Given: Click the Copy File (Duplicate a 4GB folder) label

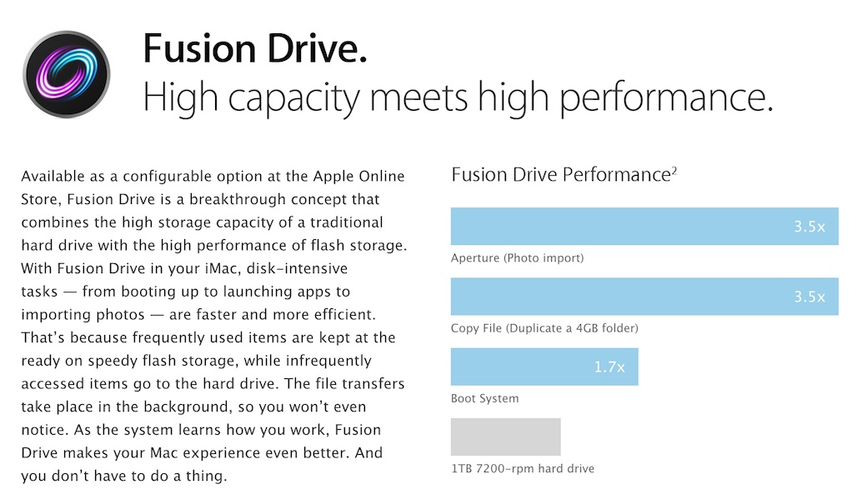Looking at the screenshot, I should (x=544, y=328).
